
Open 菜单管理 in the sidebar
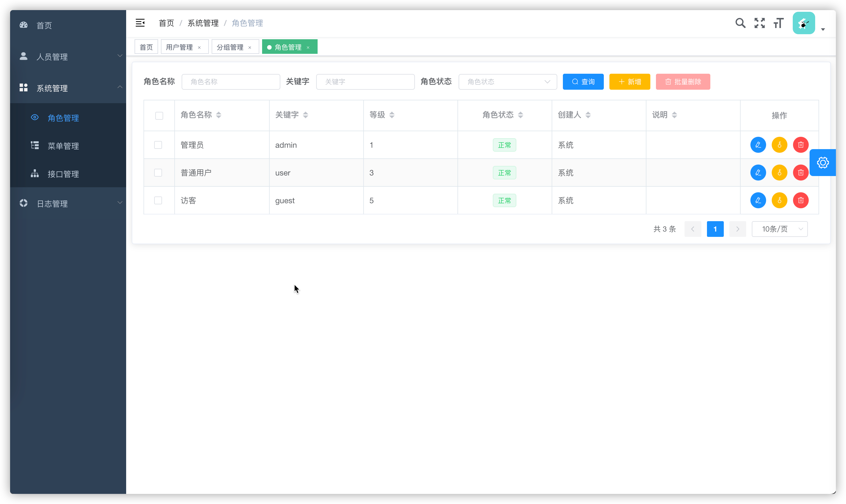point(63,146)
